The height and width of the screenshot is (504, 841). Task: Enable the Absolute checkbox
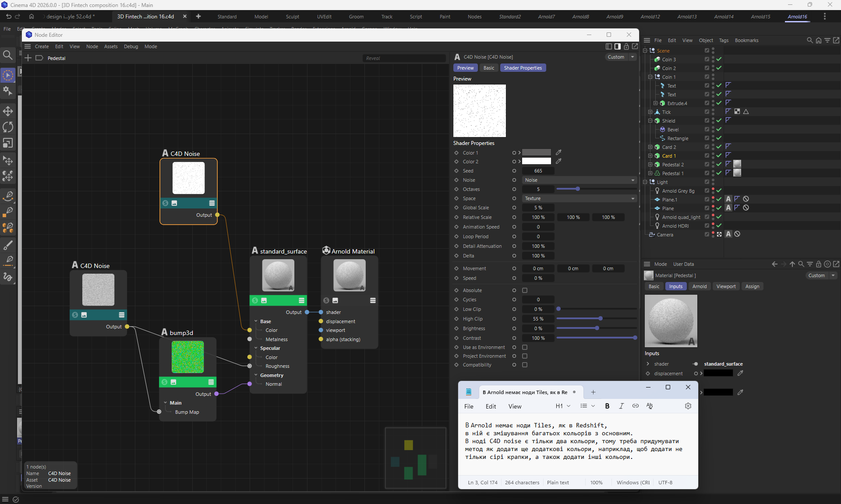coord(525,290)
